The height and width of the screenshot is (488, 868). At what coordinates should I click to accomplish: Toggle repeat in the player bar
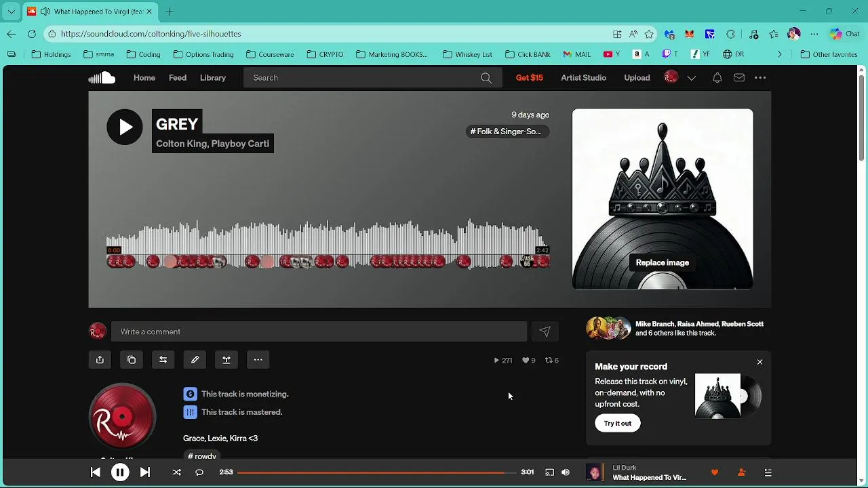tap(199, 472)
